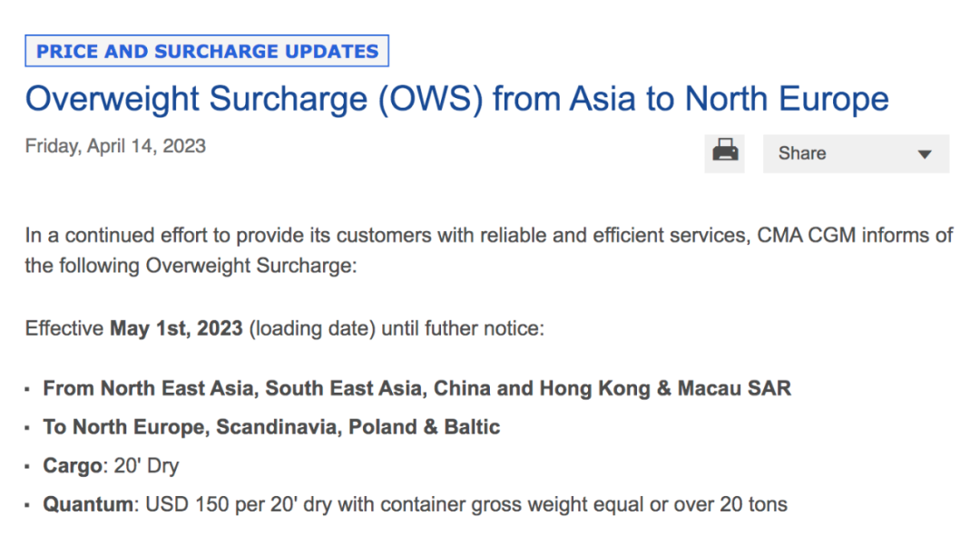The width and height of the screenshot is (980, 545).
Task: Select the Friday, April 14, 2023 date text
Action: tap(115, 146)
